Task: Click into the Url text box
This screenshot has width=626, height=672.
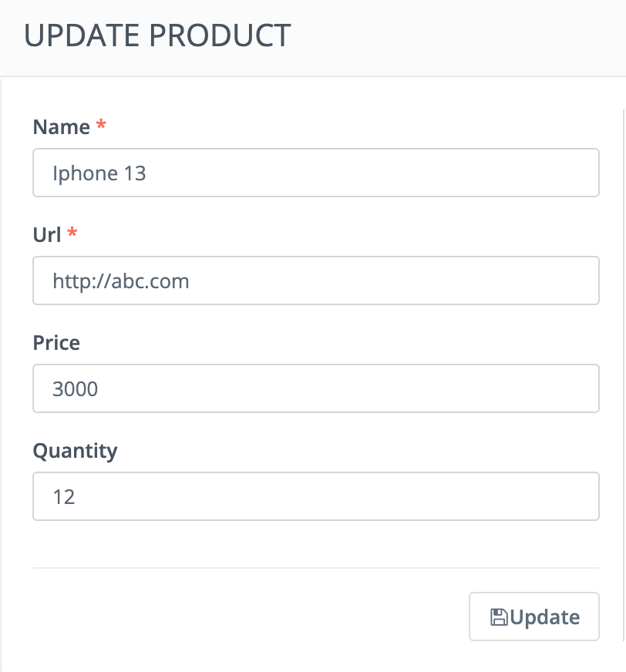Action: coord(385,281)
